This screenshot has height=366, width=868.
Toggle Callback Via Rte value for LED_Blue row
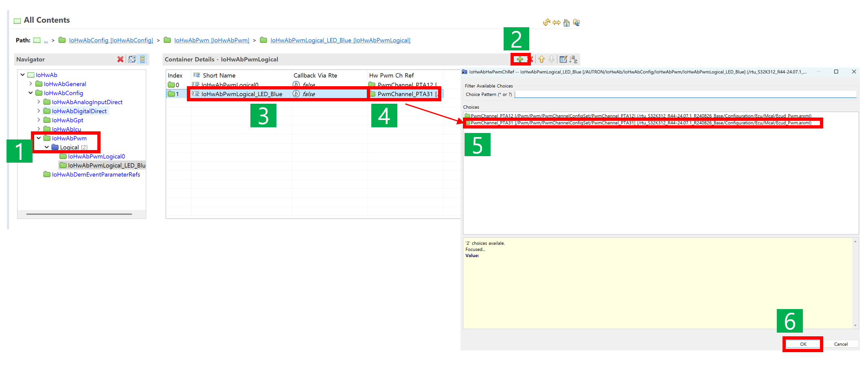308,94
